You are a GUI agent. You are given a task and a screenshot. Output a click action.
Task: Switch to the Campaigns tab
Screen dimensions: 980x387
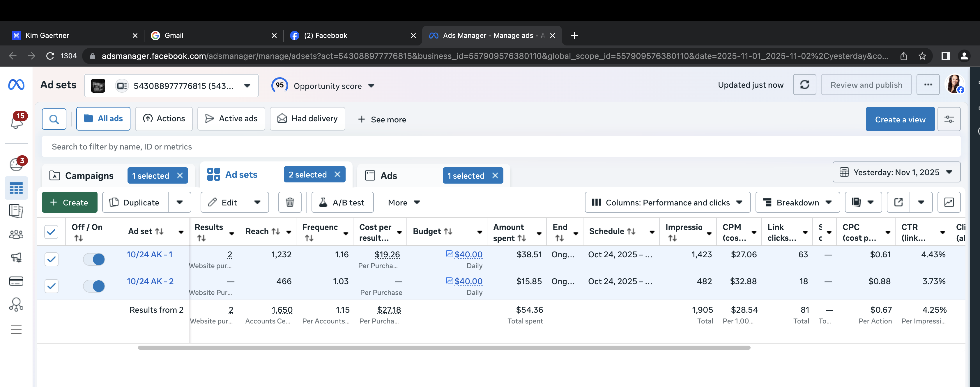tap(89, 176)
